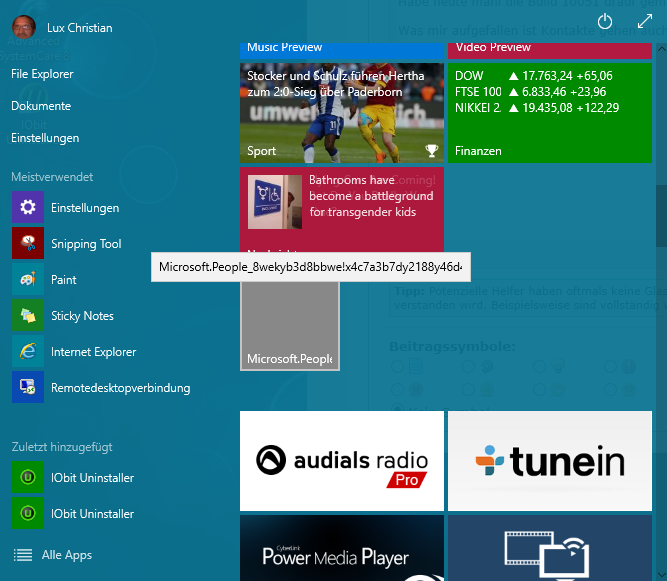Click the NIKKEI 19.435,08 stock line

click(537, 108)
